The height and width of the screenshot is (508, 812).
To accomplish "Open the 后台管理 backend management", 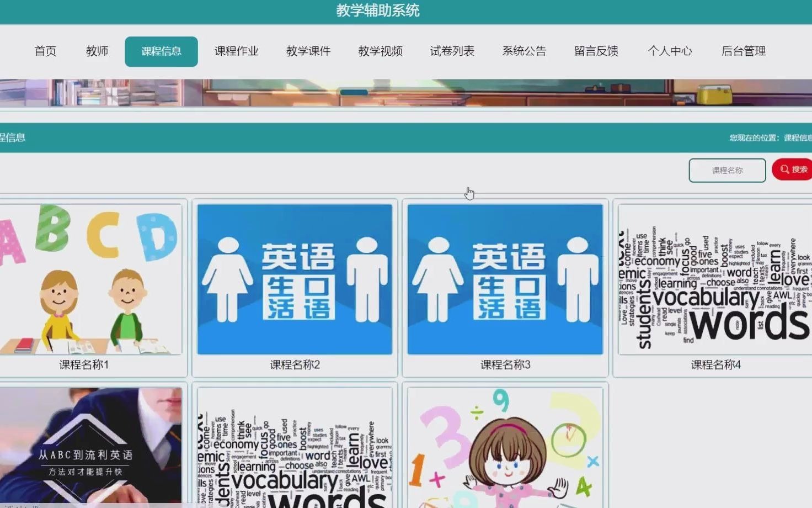I will click(744, 51).
